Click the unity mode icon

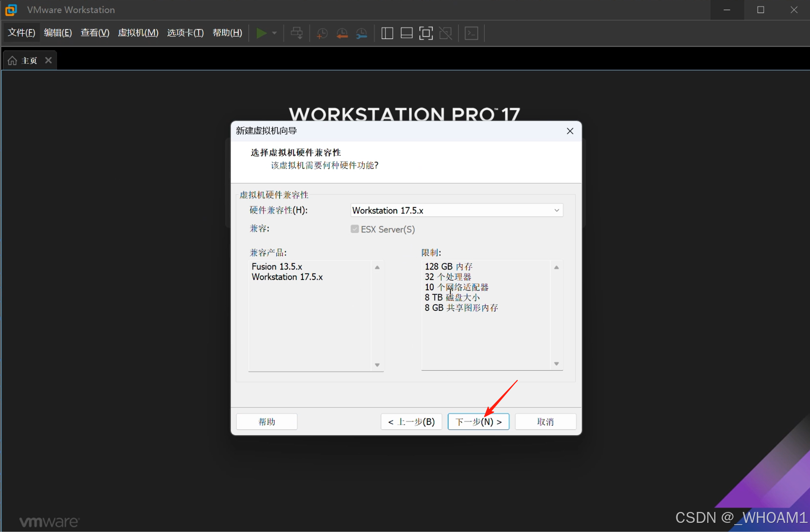(x=445, y=33)
